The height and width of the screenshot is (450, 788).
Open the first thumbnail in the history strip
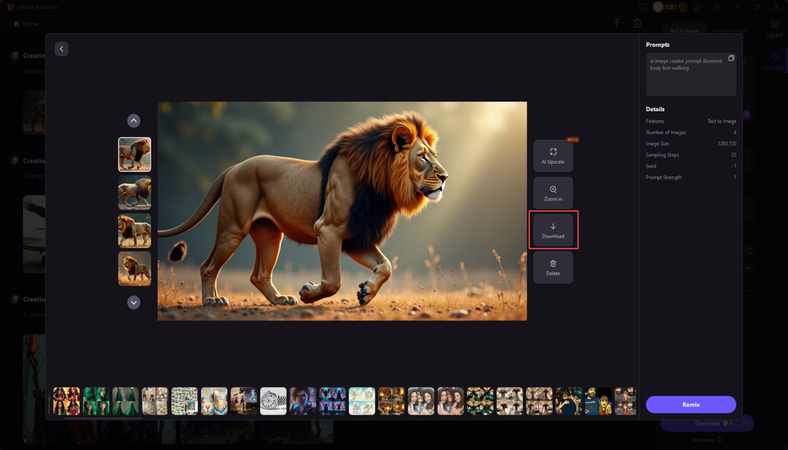[x=66, y=401]
